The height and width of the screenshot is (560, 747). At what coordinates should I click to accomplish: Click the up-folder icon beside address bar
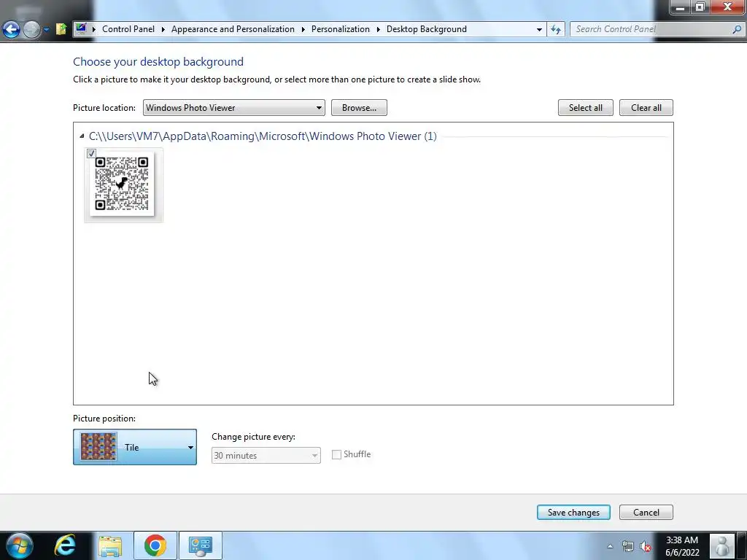point(61,29)
